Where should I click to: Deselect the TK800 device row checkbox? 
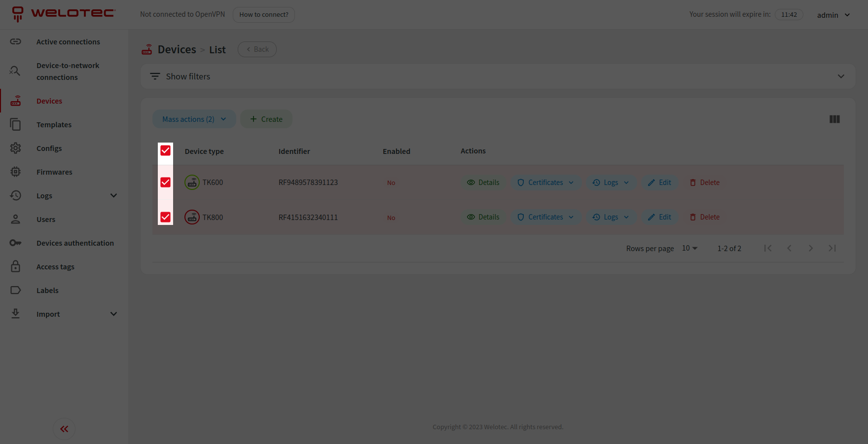(165, 217)
